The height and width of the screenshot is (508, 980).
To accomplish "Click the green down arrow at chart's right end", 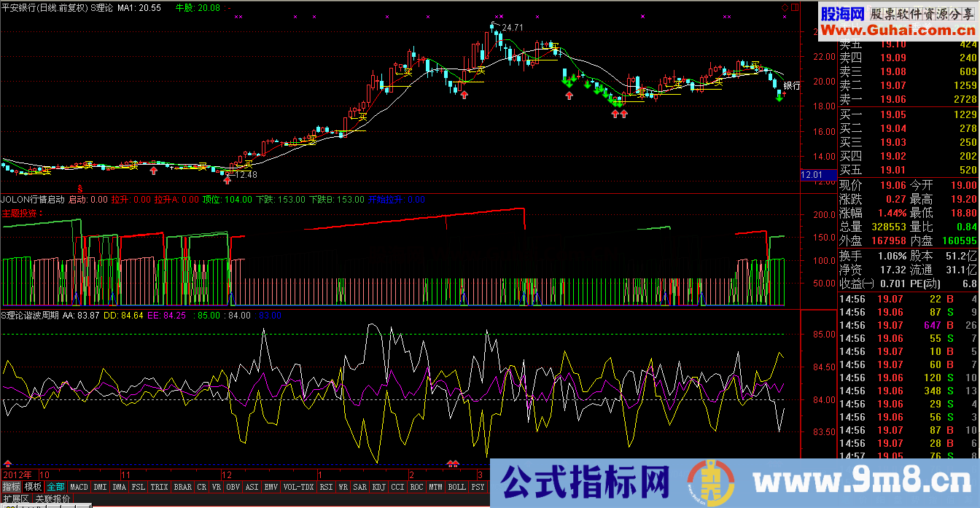I will tap(779, 98).
